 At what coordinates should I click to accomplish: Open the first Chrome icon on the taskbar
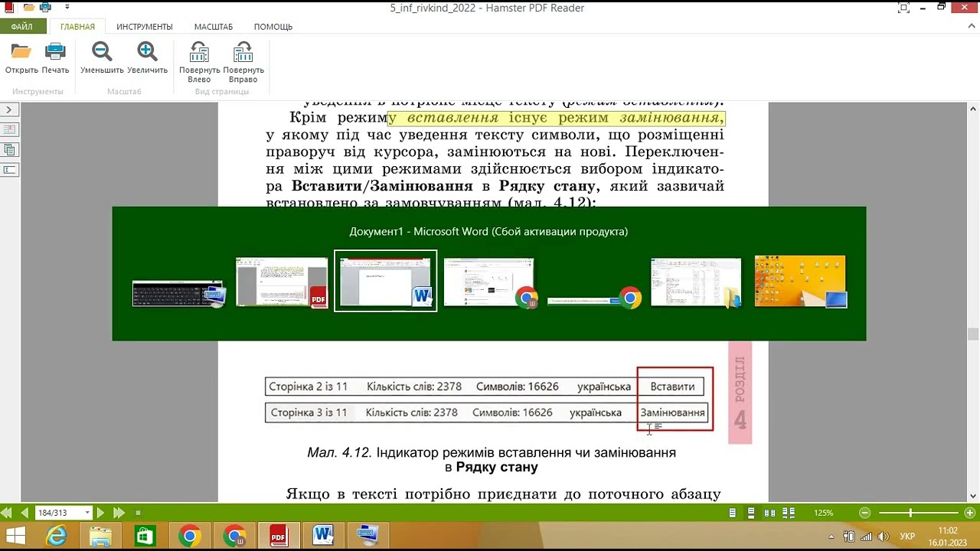(190, 536)
